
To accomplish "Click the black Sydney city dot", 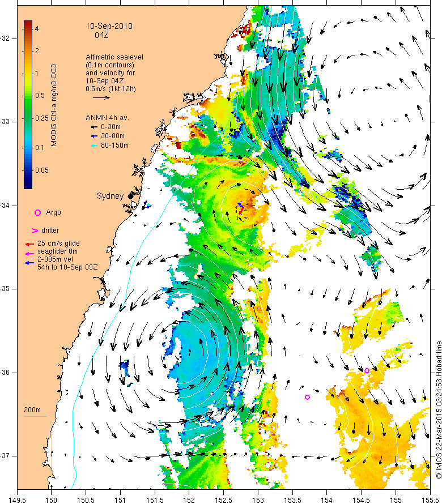I will click(130, 196).
